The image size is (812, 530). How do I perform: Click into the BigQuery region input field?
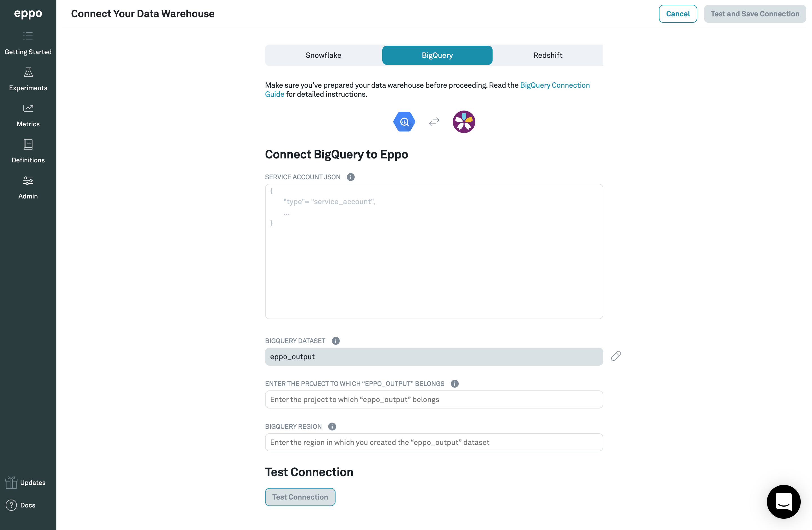pyautogui.click(x=434, y=442)
